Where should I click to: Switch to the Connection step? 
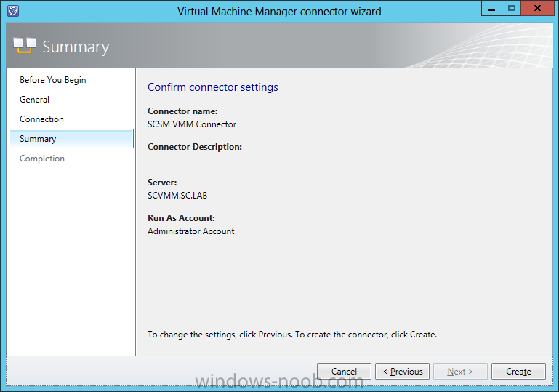click(41, 119)
